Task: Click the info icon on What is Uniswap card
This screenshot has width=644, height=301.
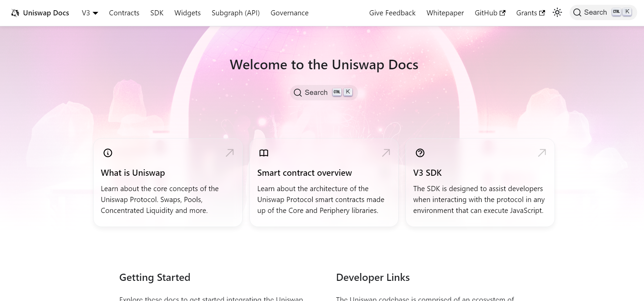Action: (108, 153)
